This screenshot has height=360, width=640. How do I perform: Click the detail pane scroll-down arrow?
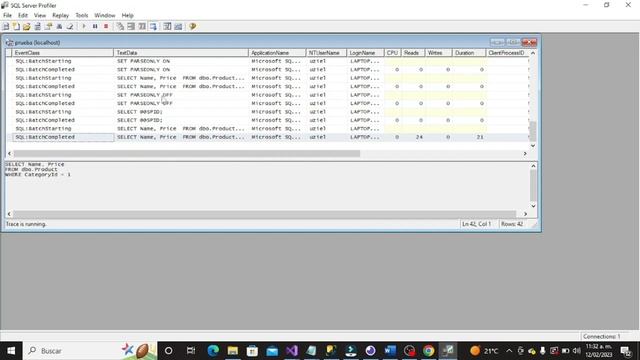(533, 206)
